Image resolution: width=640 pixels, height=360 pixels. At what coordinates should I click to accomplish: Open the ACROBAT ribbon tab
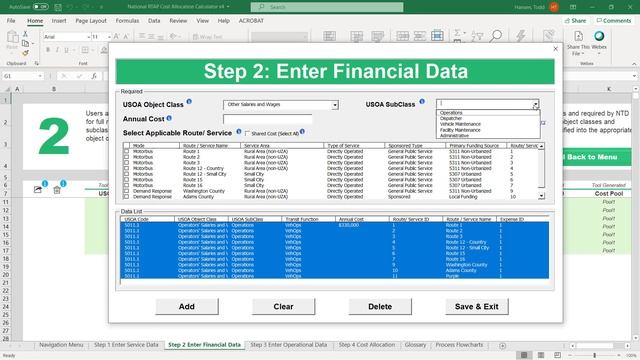pos(251,20)
